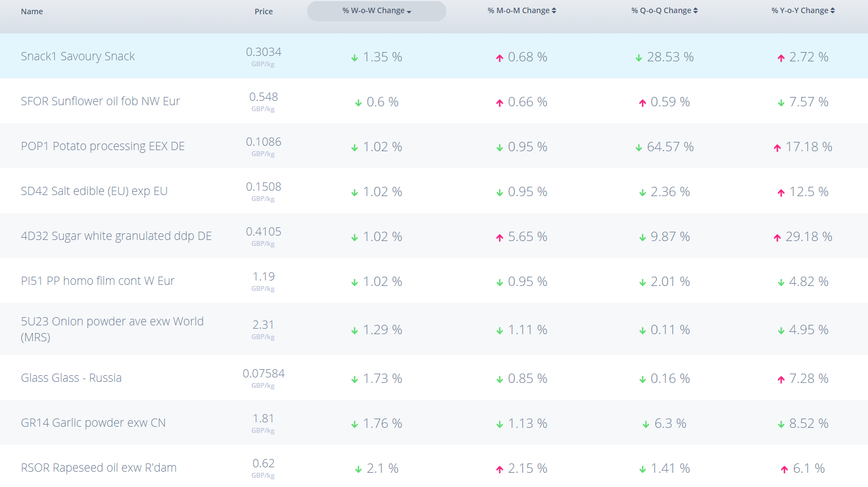Screen dimensions: 868x487
Task: Click the up arrow beside 6.1 % Y-o-Y
Action: point(784,469)
